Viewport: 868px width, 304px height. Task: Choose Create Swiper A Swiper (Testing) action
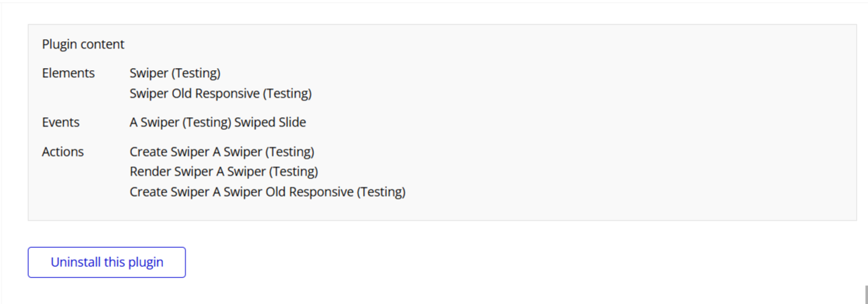pos(222,152)
